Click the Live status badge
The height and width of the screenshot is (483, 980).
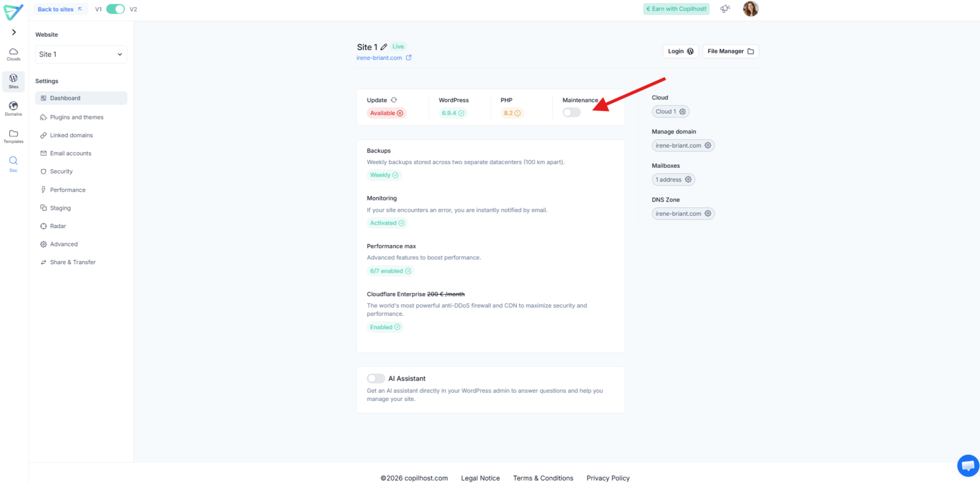(x=398, y=47)
